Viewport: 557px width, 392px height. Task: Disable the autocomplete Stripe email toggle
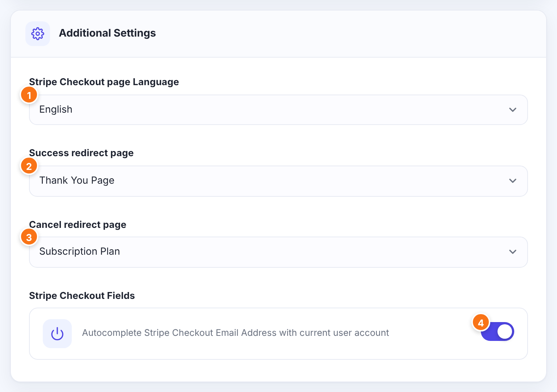(497, 331)
